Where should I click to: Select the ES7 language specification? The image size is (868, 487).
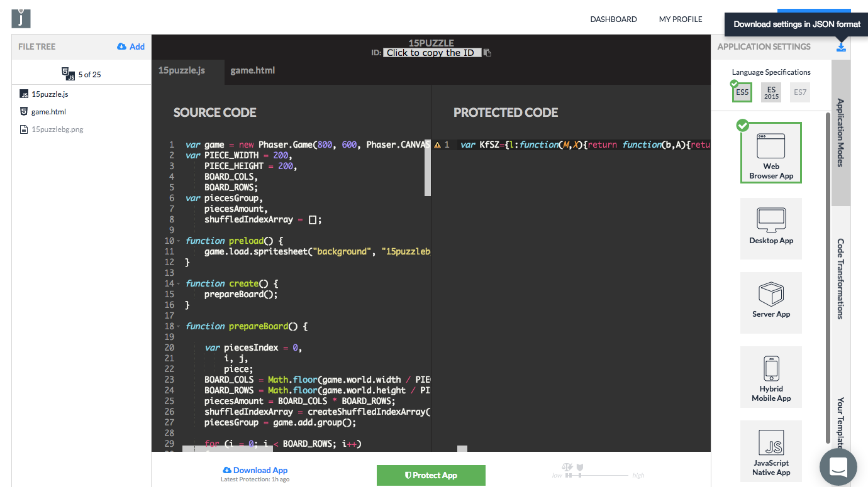point(800,92)
